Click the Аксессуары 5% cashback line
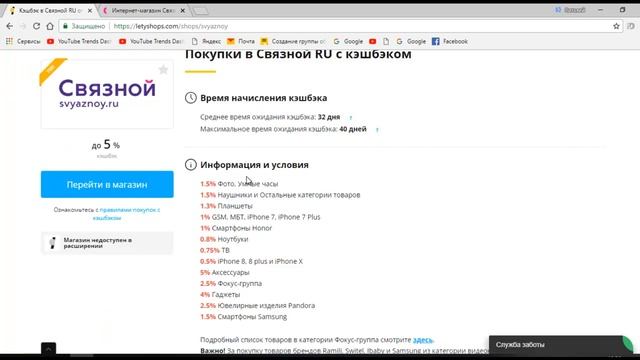The image size is (640, 360). tap(224, 272)
